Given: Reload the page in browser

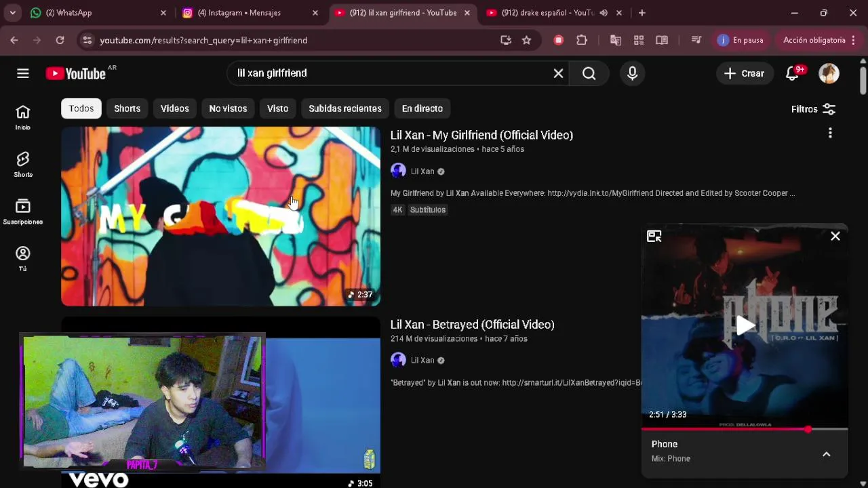Looking at the screenshot, I should click(x=60, y=40).
